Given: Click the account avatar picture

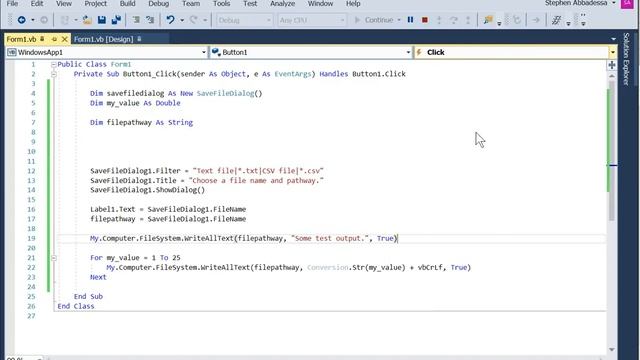Looking at the screenshot, I should click(x=627, y=3).
